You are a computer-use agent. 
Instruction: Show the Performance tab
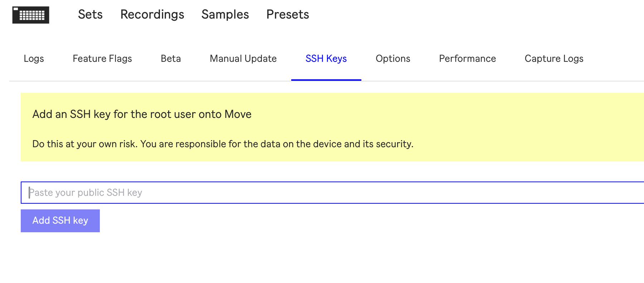click(x=467, y=59)
